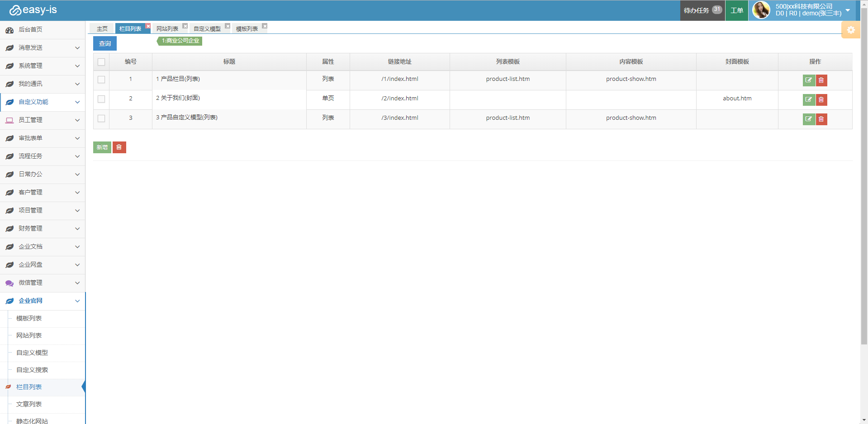Expand the 我的通讯 menu chevron

pos(77,84)
